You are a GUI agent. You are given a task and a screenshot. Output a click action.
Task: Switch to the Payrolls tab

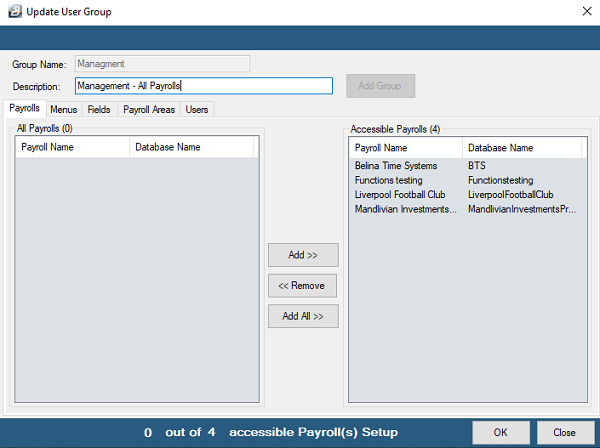point(24,108)
